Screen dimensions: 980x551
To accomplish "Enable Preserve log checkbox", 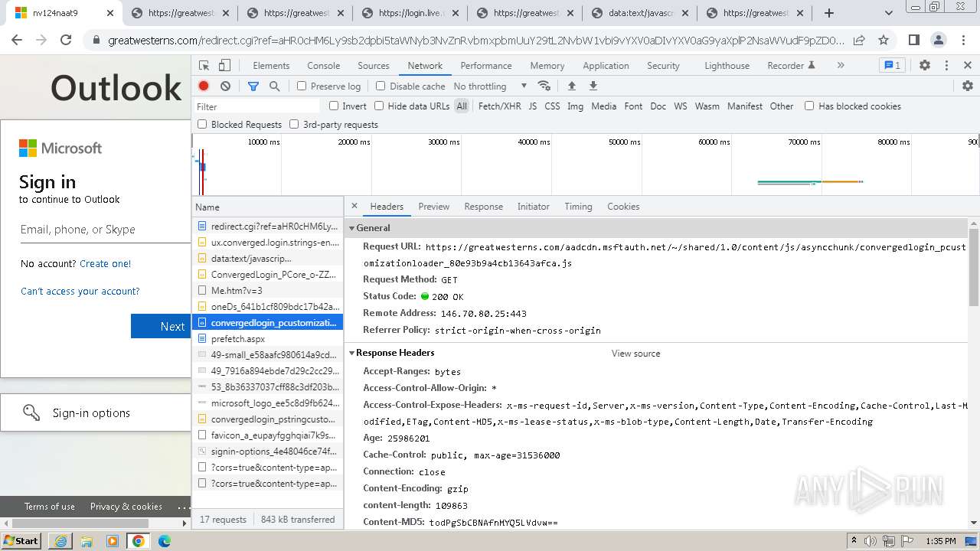I will pyautogui.click(x=302, y=86).
